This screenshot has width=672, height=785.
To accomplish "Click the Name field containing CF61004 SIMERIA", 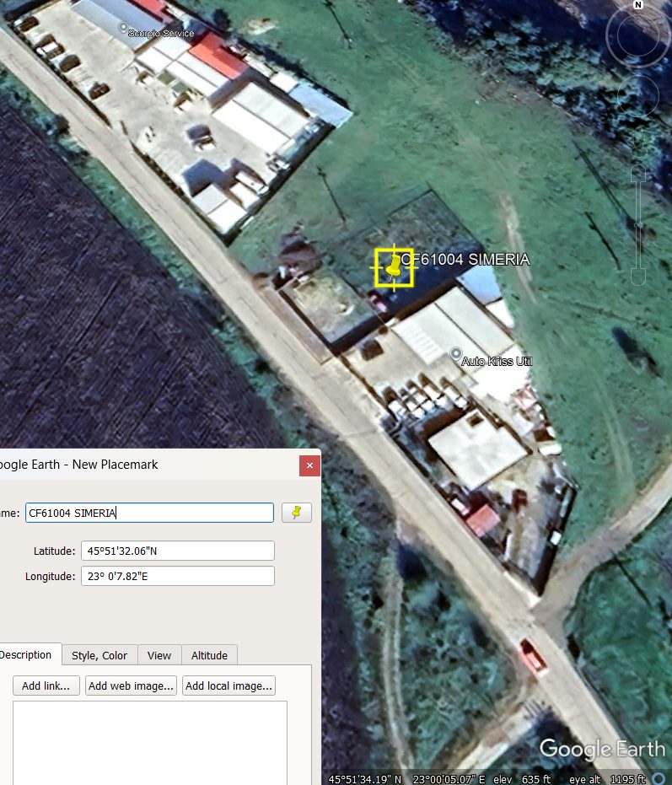I will pos(150,513).
